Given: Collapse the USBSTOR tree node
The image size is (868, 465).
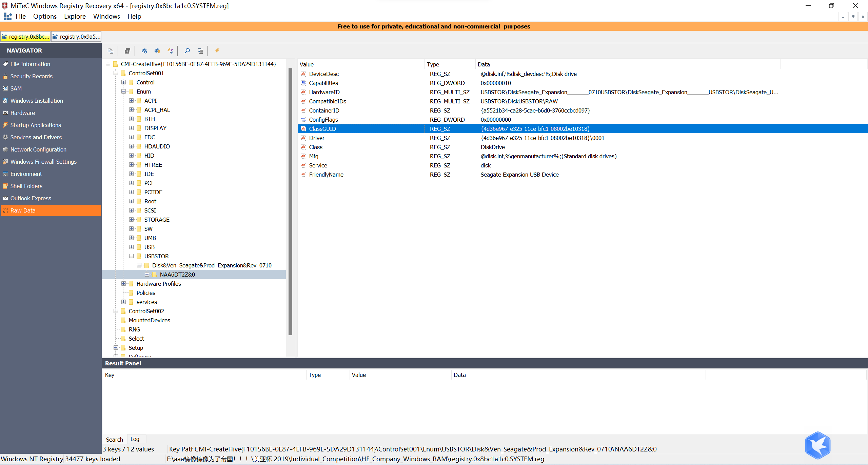Looking at the screenshot, I should tap(132, 256).
